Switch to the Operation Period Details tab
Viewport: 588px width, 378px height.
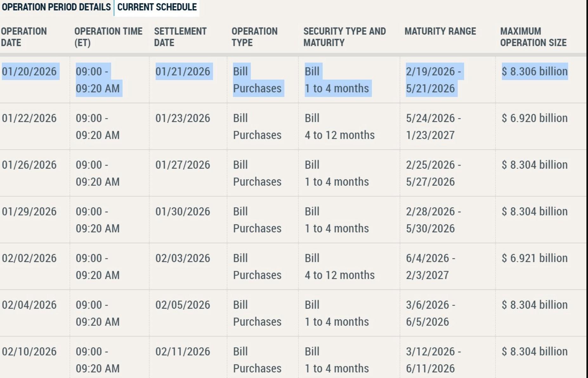pyautogui.click(x=56, y=7)
